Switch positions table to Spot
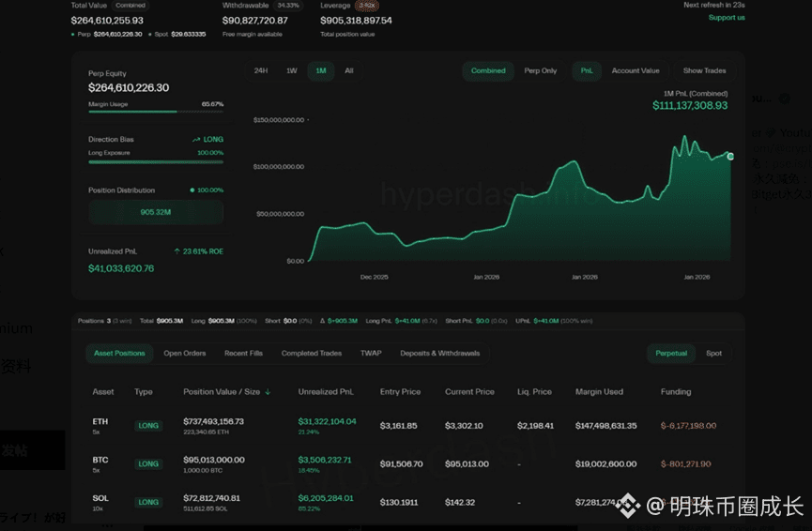The height and width of the screenshot is (531, 812). (713, 354)
